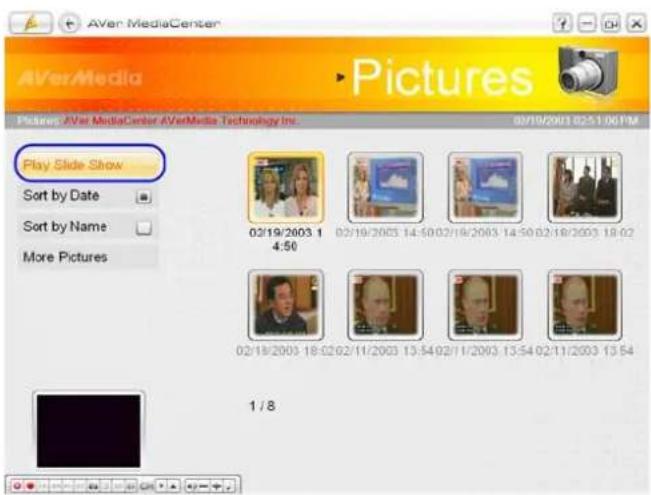Select the thumbnail of two blonde women
The width and height of the screenshot is (651, 495).
[286, 187]
